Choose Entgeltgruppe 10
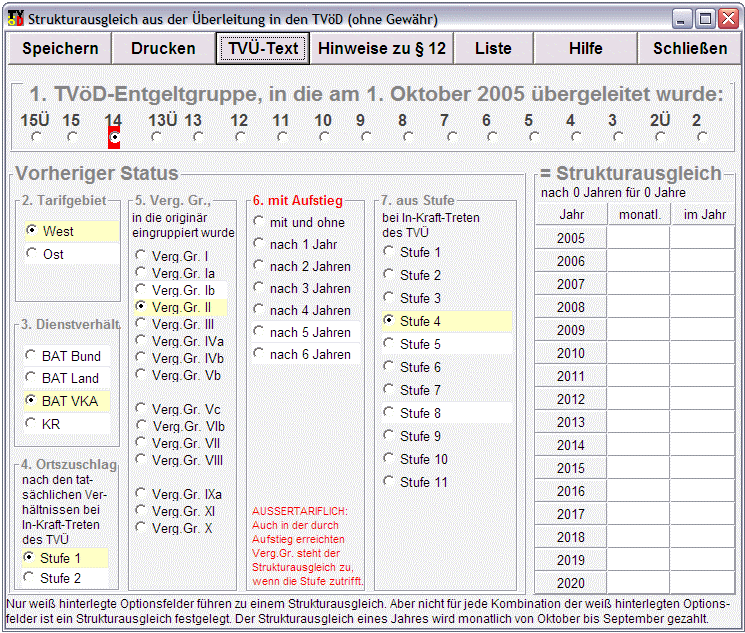The height and width of the screenshot is (633, 745). point(324,137)
